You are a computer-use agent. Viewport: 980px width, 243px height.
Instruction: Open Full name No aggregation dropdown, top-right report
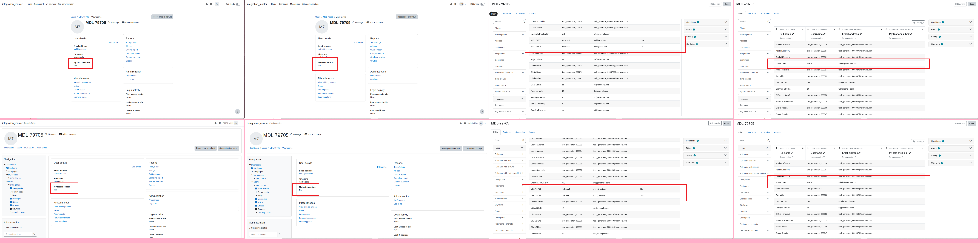pos(786,38)
